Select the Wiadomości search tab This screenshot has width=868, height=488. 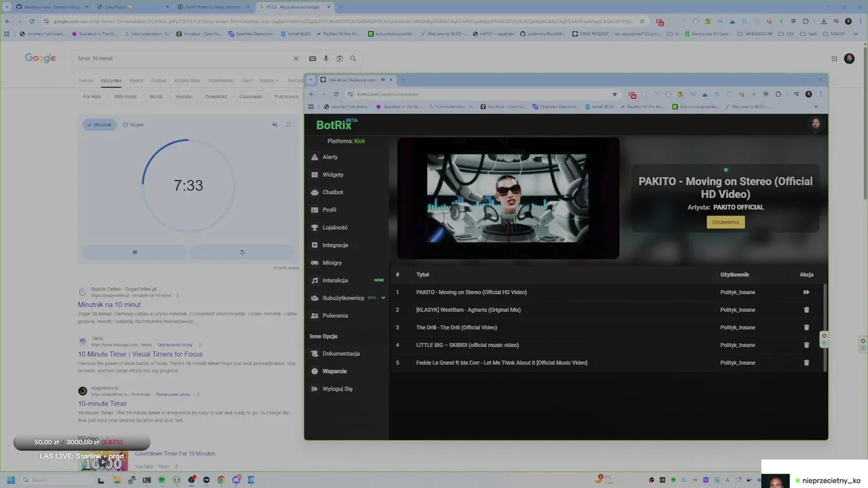click(221, 81)
